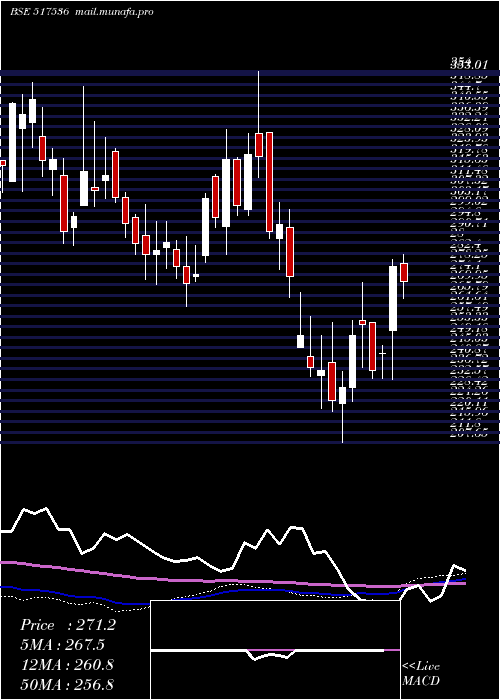Click the MACD inset chart box

(x=275, y=650)
